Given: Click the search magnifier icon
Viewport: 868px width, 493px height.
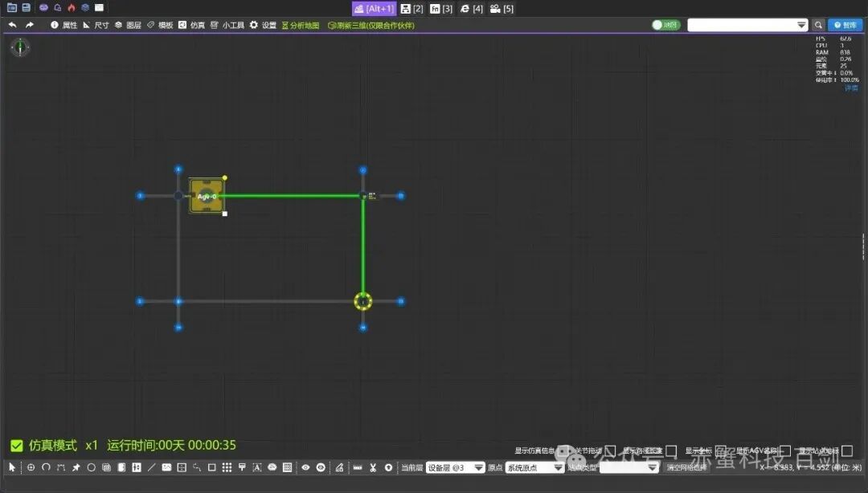Looking at the screenshot, I should coord(818,25).
